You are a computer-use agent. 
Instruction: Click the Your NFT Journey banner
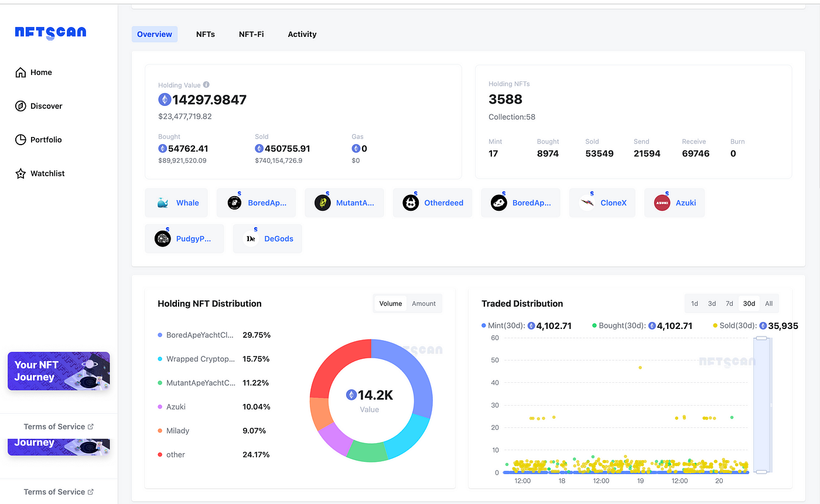(59, 371)
